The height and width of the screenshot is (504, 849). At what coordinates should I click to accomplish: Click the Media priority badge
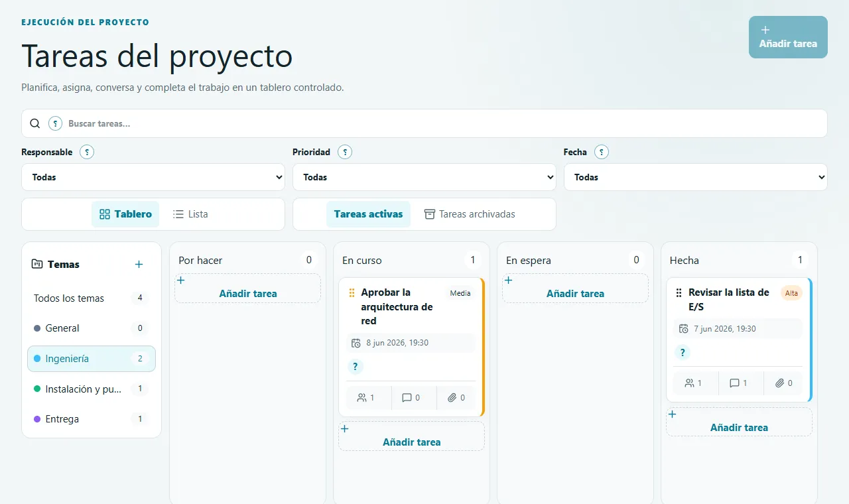tap(460, 293)
